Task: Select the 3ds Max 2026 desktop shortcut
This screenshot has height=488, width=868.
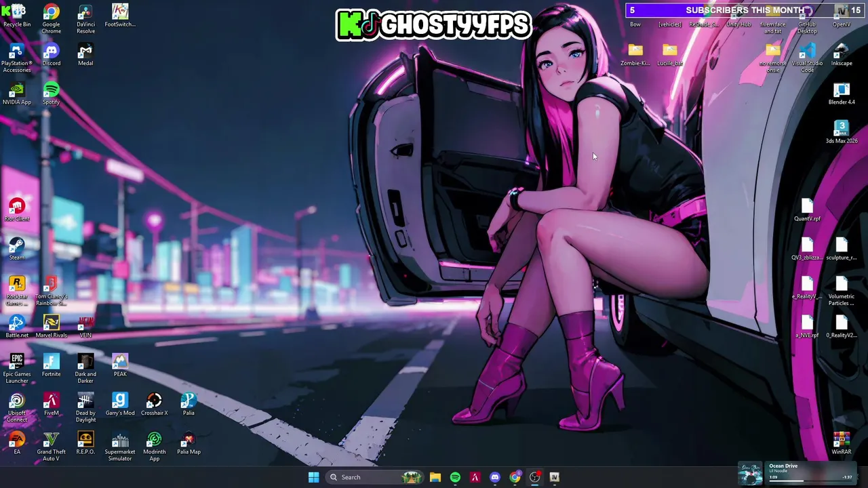Action: pyautogui.click(x=842, y=132)
